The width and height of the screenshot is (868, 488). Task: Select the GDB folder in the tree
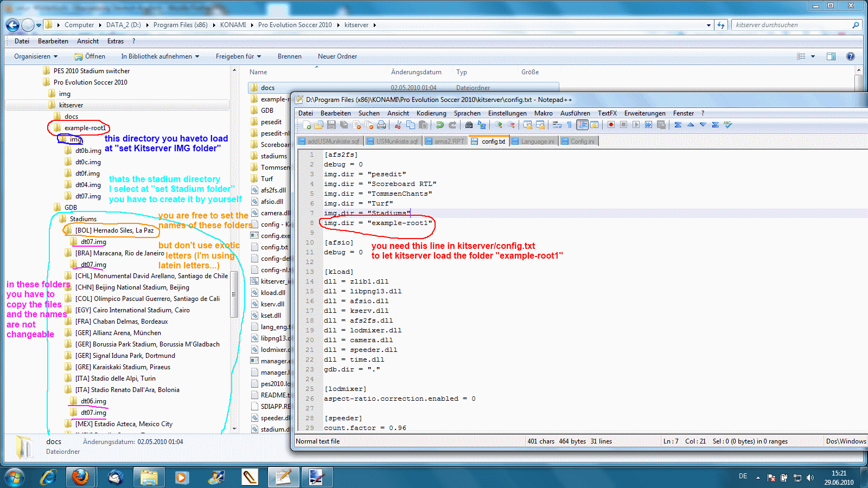(71, 208)
